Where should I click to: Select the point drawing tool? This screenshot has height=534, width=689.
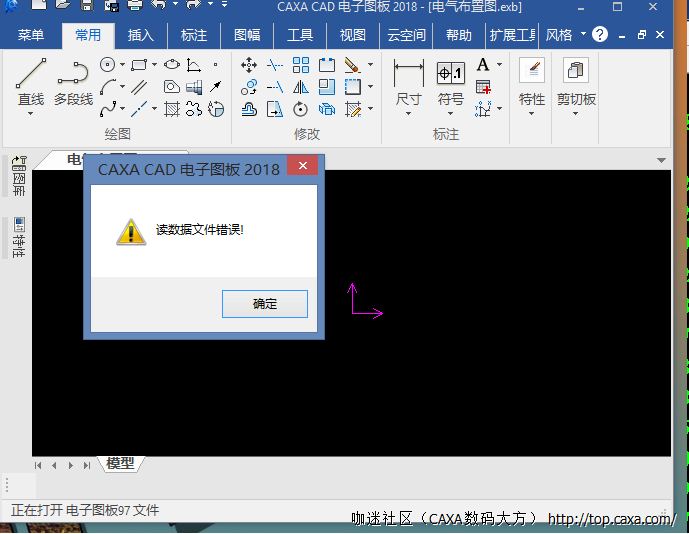tap(215, 65)
